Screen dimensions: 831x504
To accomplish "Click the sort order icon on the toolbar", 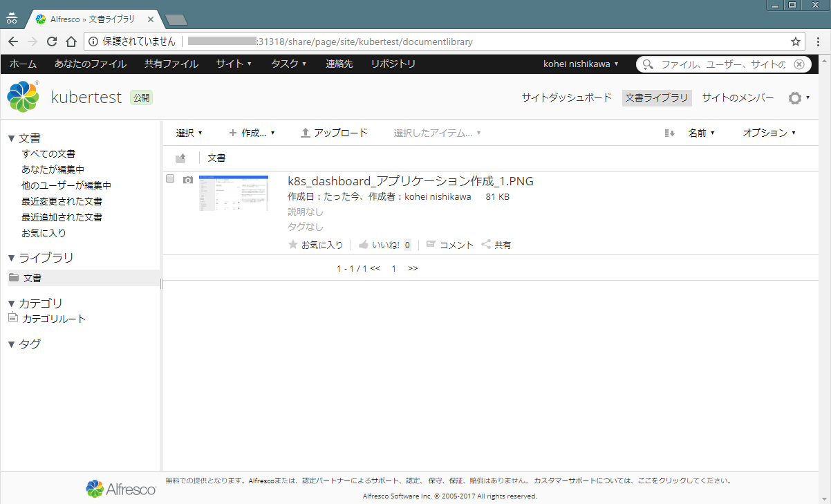I will point(668,133).
